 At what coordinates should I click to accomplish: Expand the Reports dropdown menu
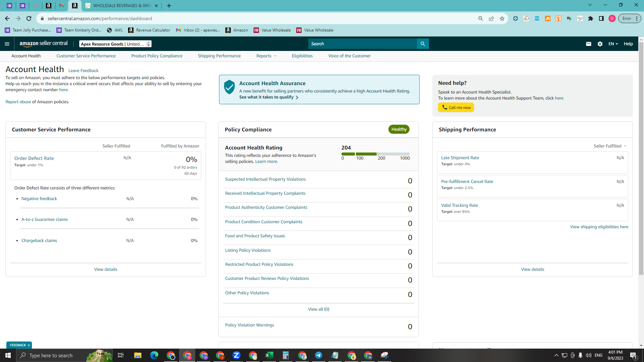coord(266,56)
